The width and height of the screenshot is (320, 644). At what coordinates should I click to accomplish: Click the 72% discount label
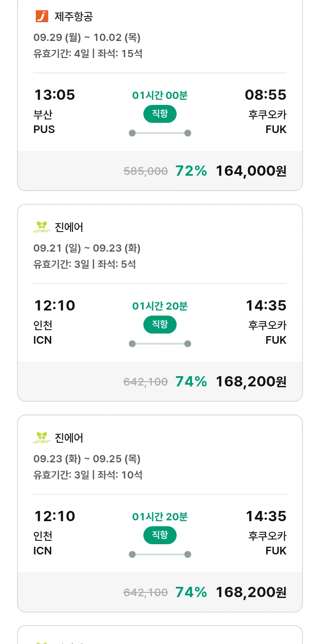click(x=191, y=171)
